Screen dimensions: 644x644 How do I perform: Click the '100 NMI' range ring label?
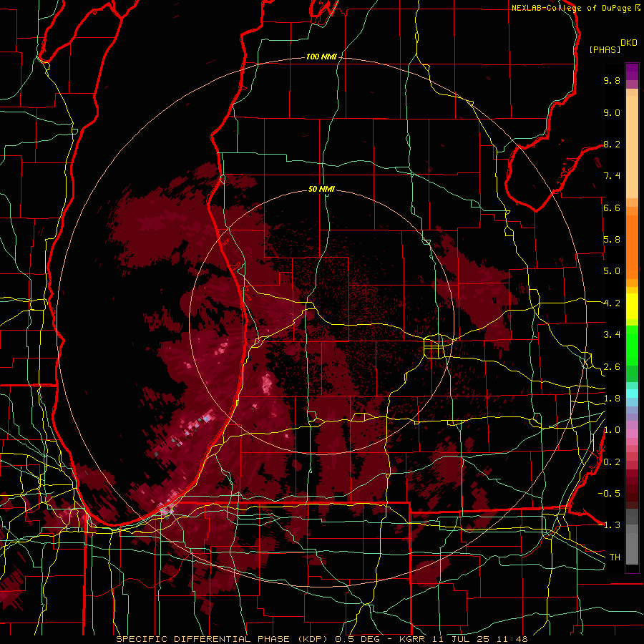pyautogui.click(x=321, y=57)
